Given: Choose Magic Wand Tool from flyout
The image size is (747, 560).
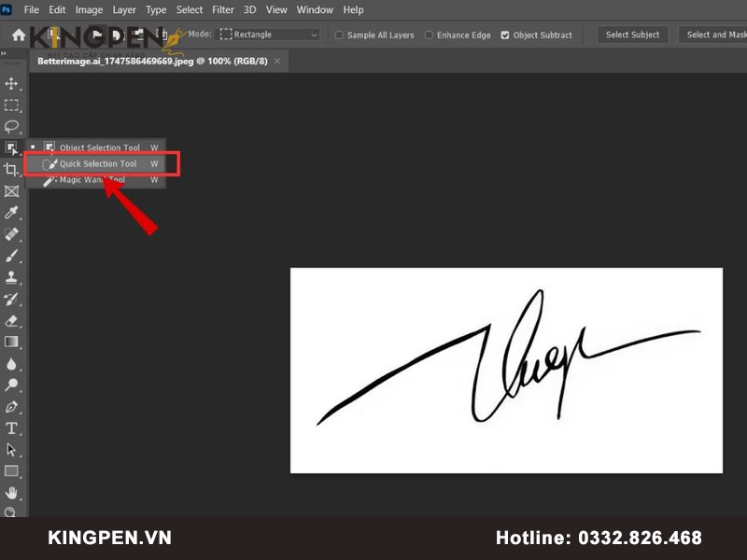Looking at the screenshot, I should (92, 180).
